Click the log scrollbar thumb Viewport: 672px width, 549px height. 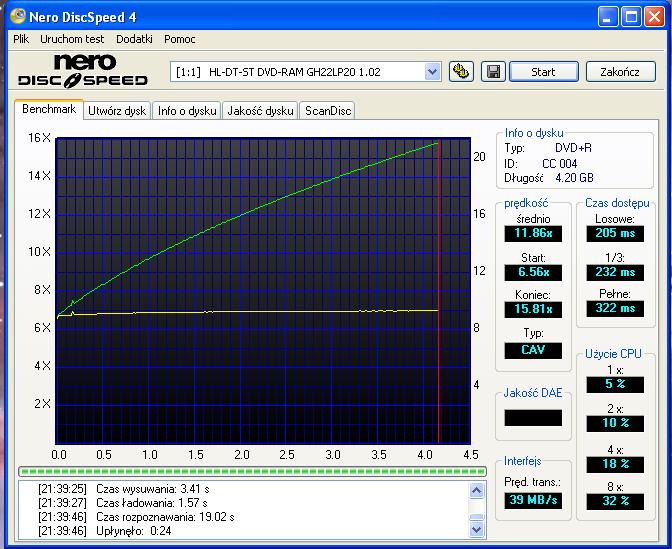[x=477, y=517]
